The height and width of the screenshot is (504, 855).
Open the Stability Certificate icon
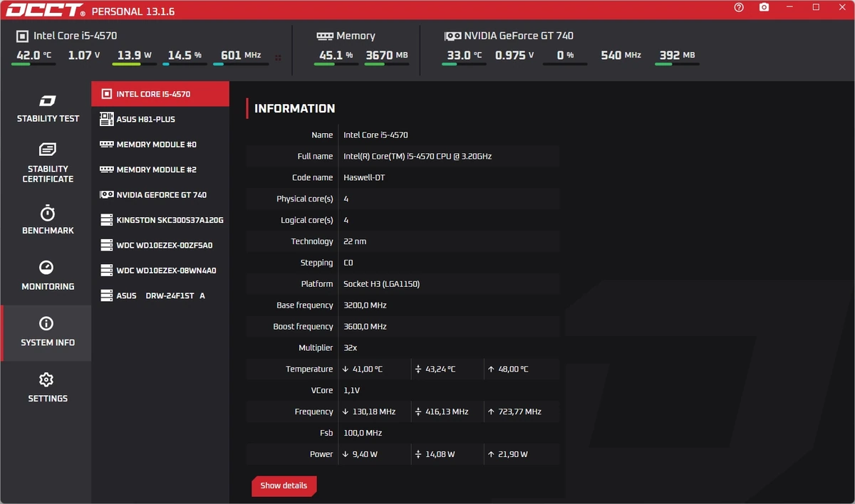click(48, 149)
